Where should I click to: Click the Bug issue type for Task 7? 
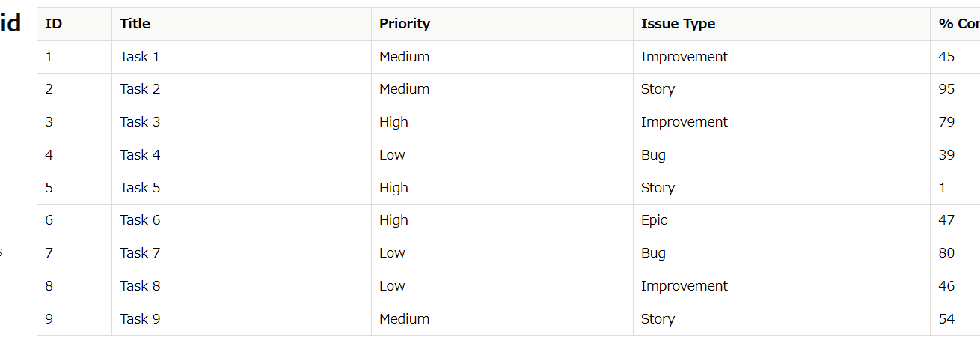[653, 253]
